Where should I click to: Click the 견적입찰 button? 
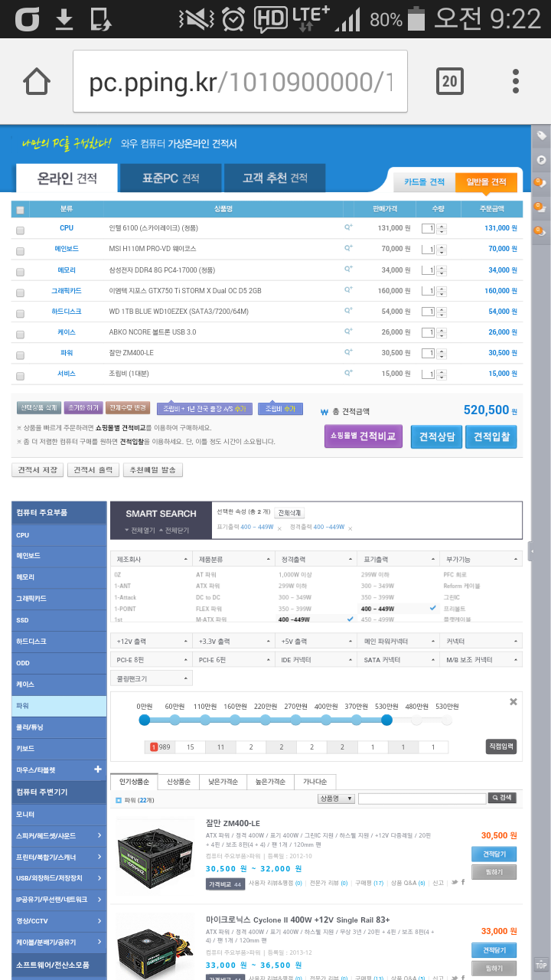click(491, 436)
